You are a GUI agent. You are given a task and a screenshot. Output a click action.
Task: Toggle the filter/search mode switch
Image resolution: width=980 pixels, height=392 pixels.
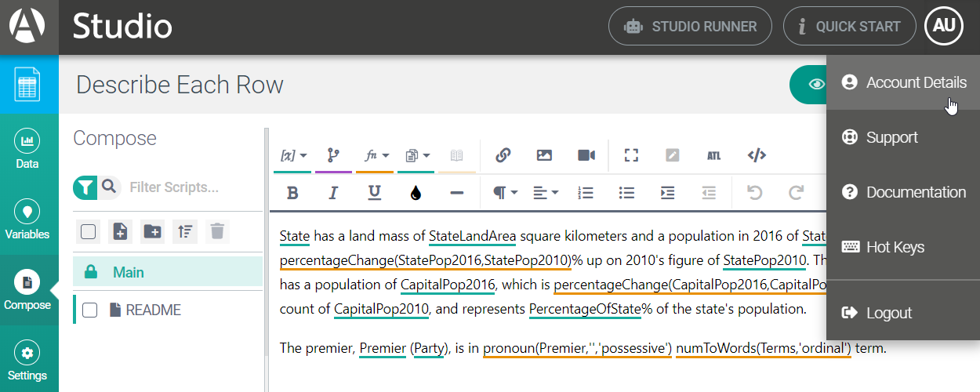click(96, 187)
